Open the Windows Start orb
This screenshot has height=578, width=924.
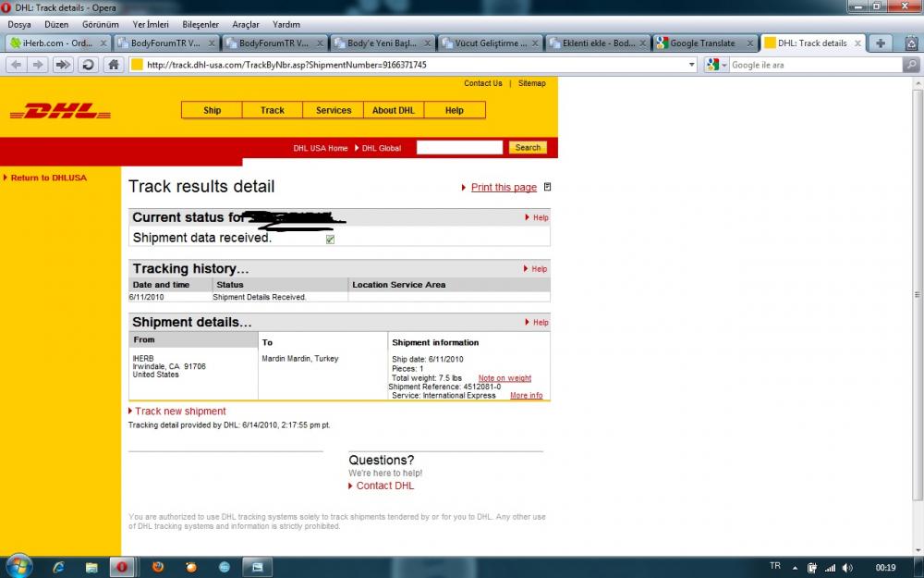click(x=17, y=567)
